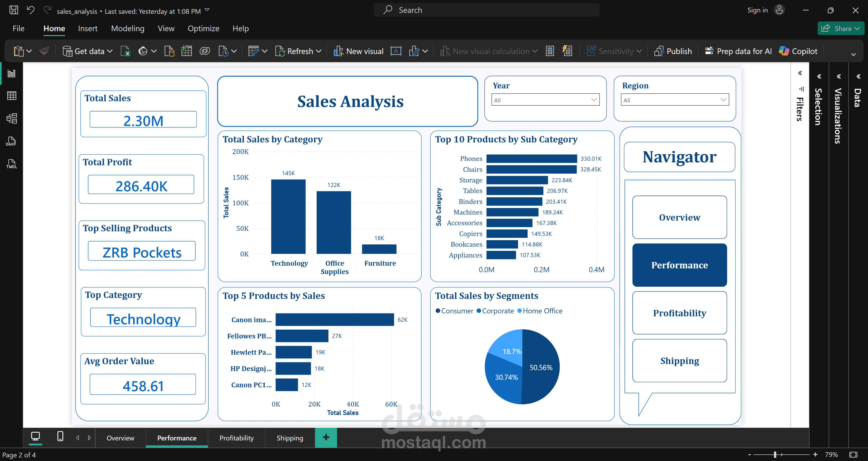Click Sign in link
This screenshot has height=461, width=868.
point(757,10)
